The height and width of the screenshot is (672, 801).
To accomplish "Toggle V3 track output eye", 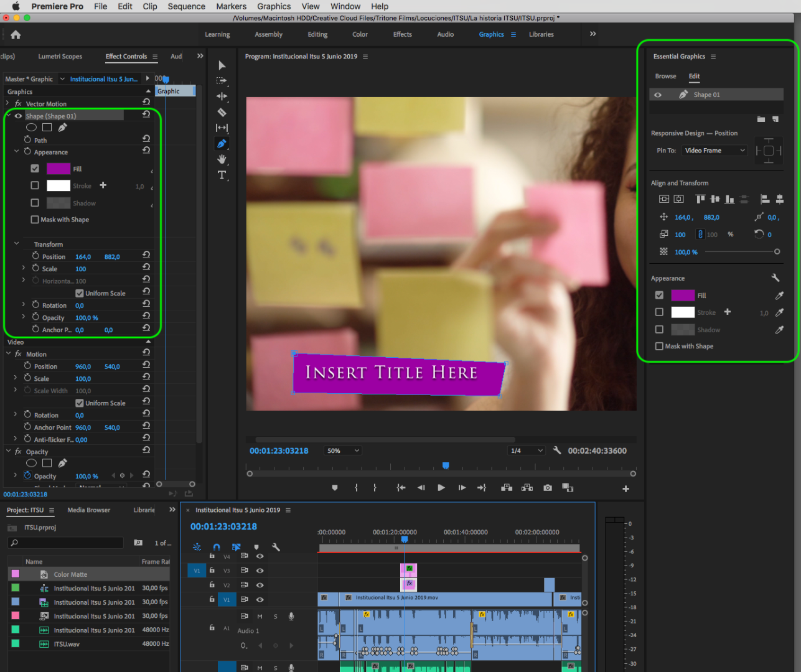I will coord(260,571).
